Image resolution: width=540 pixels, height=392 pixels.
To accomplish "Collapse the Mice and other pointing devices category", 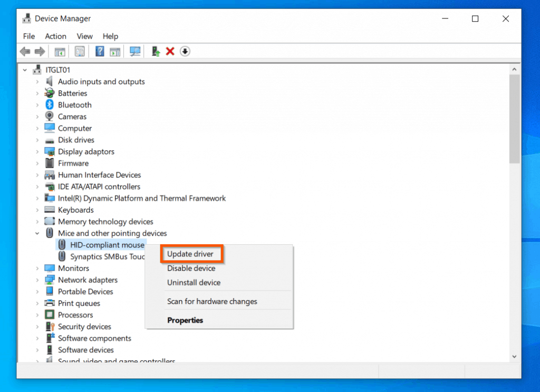I will 36,233.
